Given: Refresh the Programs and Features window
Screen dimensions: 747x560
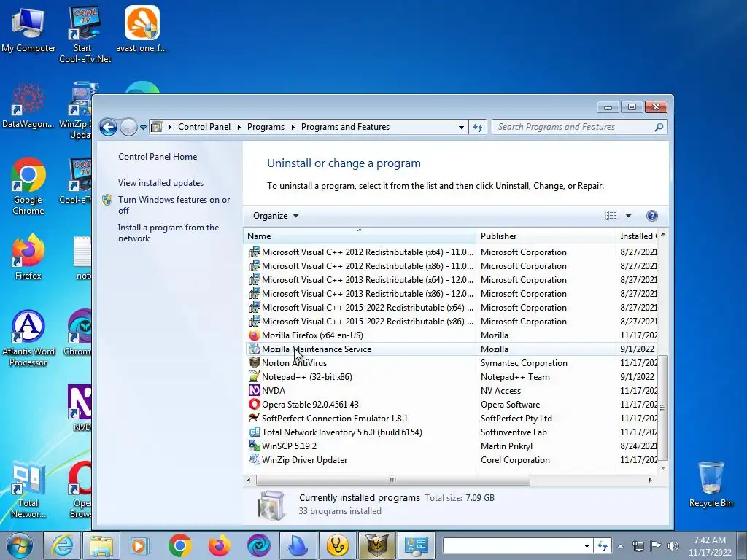Looking at the screenshot, I should [477, 127].
